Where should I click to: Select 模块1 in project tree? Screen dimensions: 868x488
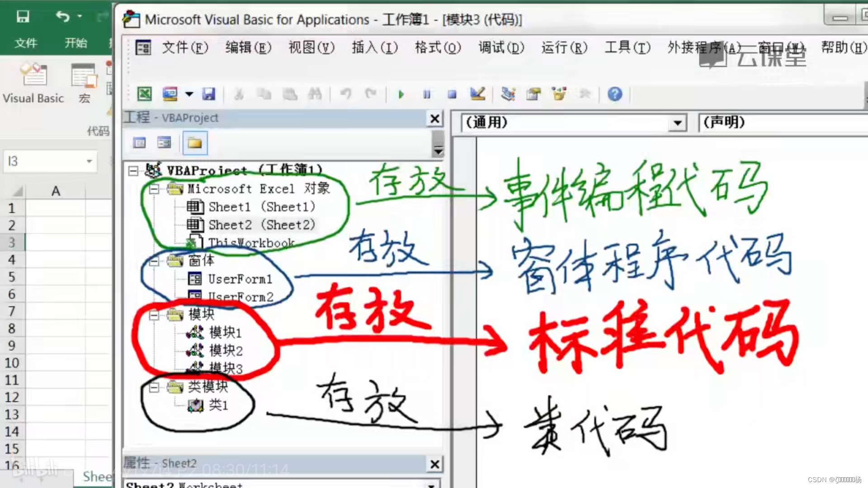point(225,333)
